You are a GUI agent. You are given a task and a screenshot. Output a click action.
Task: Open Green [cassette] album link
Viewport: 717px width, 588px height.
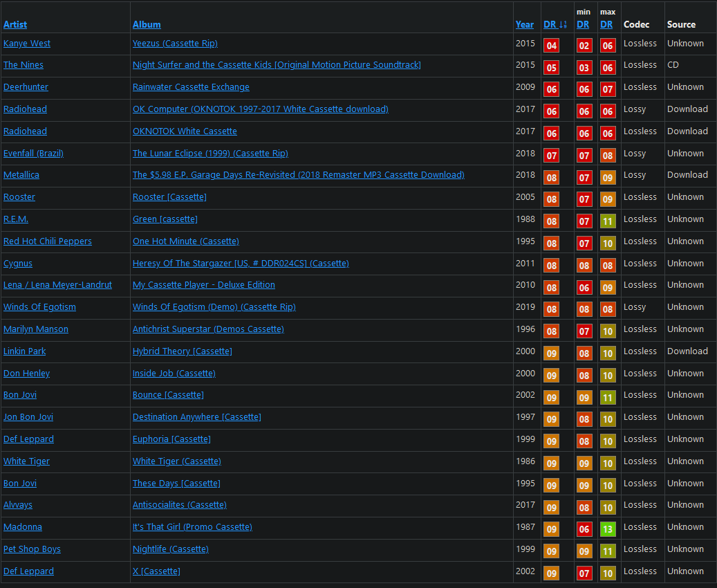(165, 219)
